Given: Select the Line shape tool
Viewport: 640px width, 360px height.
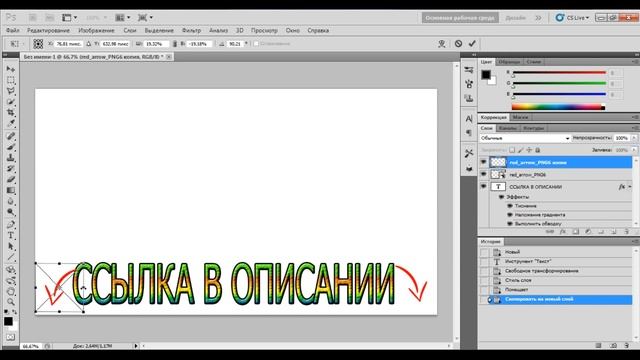Looking at the screenshot, I should (11, 257).
